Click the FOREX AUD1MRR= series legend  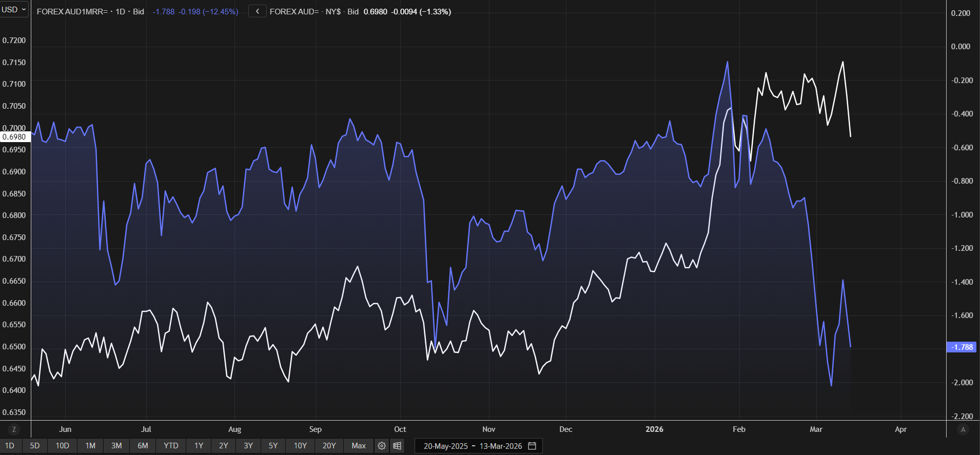tap(72, 11)
